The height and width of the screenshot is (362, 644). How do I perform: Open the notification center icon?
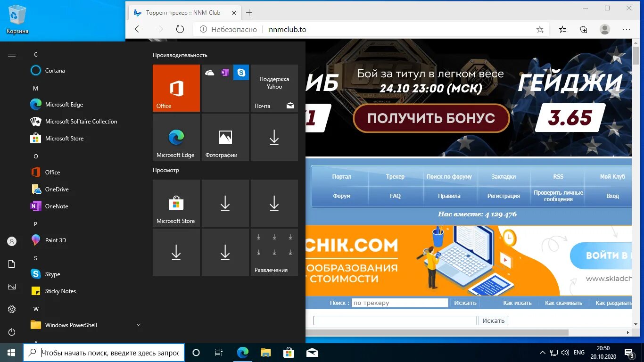(x=629, y=353)
